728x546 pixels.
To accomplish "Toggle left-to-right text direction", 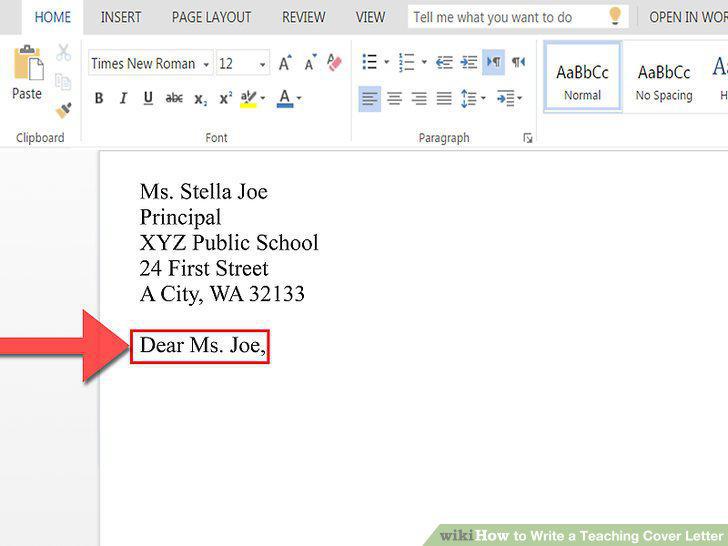I will [494, 62].
